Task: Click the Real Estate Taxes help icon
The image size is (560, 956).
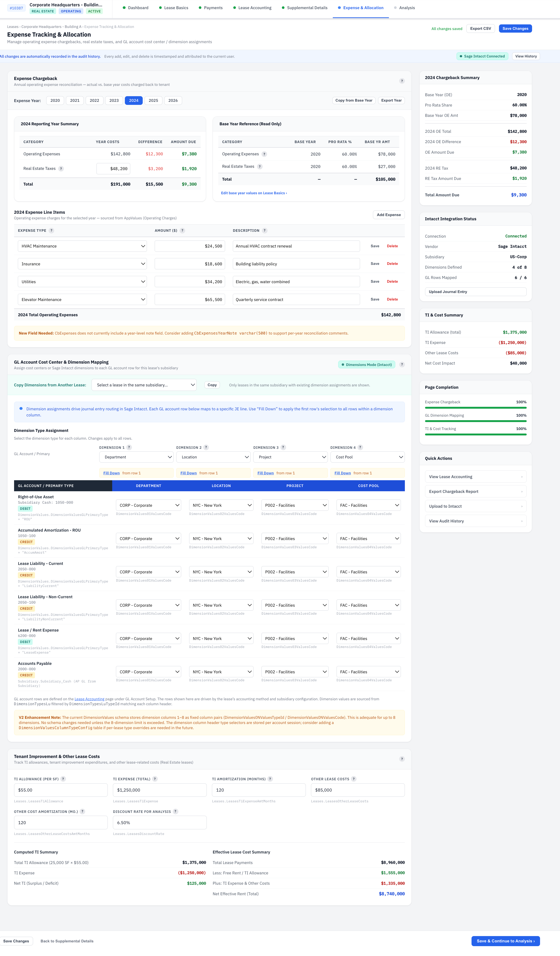Action: coord(61,168)
